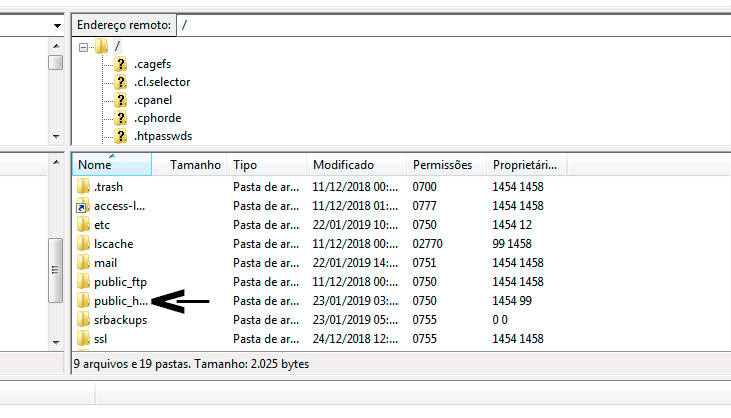Screen dimensions: 731x418
Task: Click the lscache folder icon
Action: click(x=84, y=244)
